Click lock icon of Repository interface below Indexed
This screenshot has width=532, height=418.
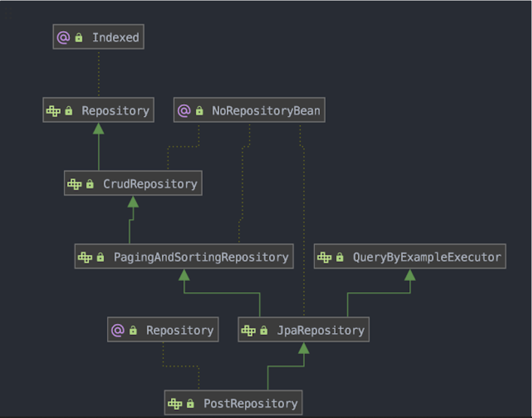[x=68, y=111]
